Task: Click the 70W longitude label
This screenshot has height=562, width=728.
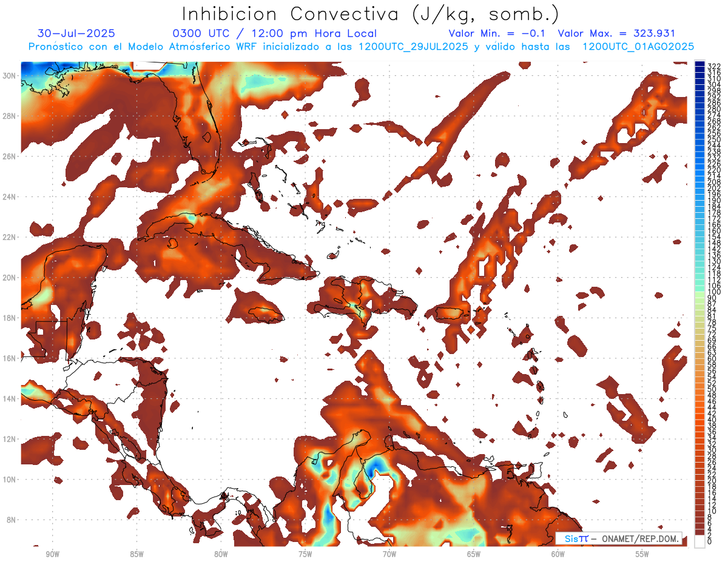Action: click(x=389, y=555)
